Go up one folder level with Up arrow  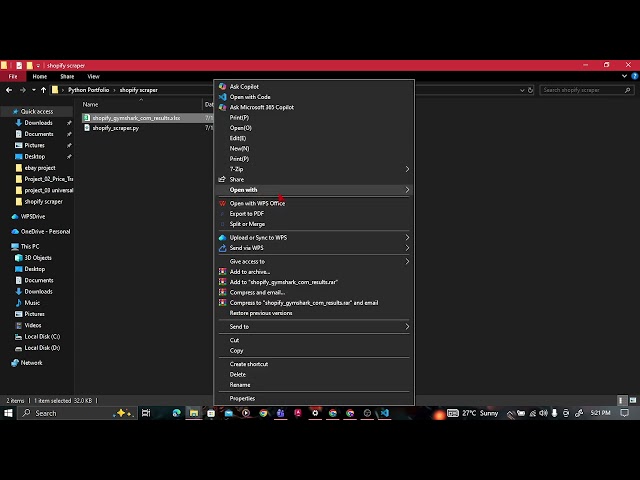(43, 90)
